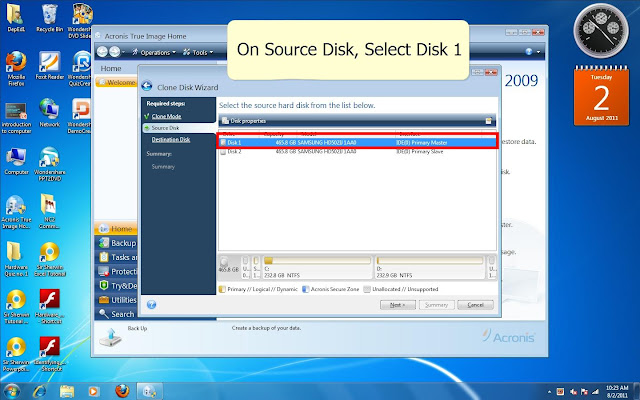The image size is (640, 400).
Task: Open the Tasks section in sidebar
Action: [116, 258]
